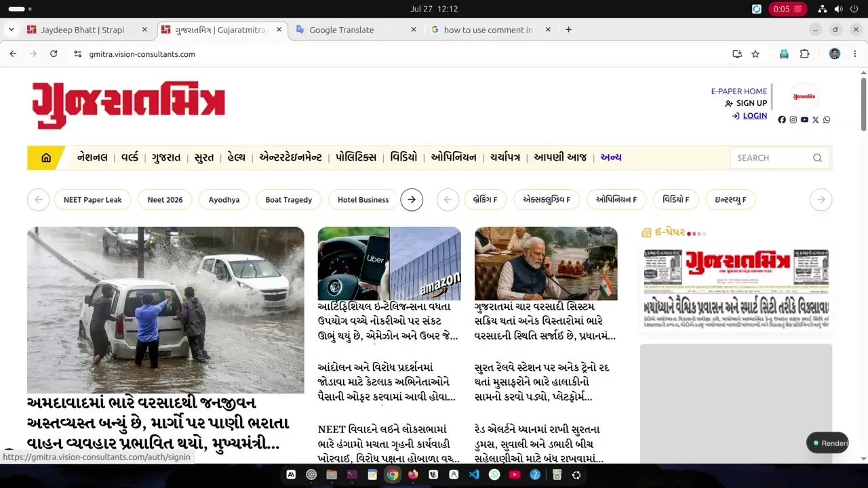Open the WhatsApp social icon
This screenshot has width=868, height=488.
point(827,120)
